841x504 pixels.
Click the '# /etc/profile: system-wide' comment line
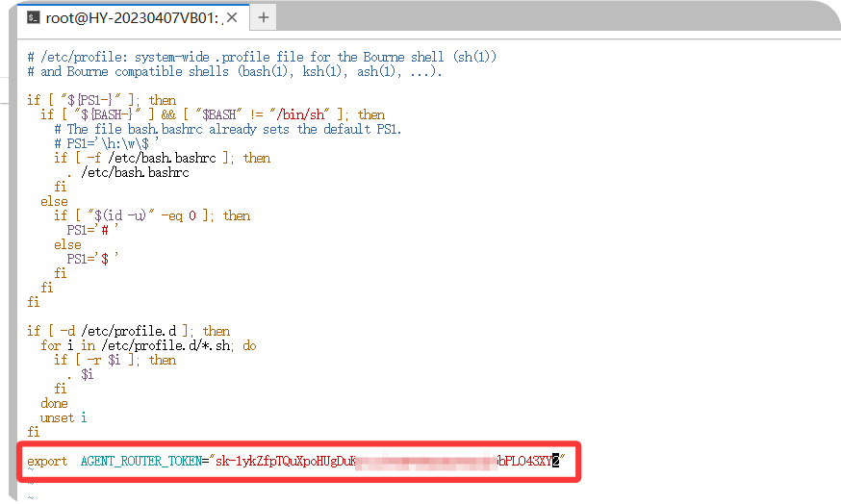(x=262, y=57)
